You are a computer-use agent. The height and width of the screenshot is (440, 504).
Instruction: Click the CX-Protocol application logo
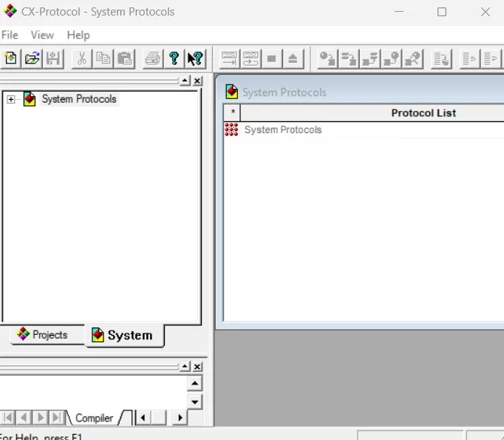tap(10, 11)
